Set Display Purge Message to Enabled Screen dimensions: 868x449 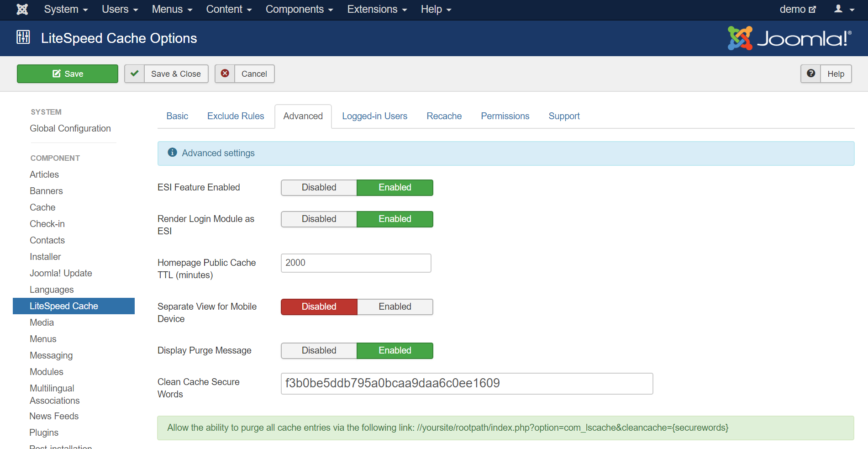(395, 350)
